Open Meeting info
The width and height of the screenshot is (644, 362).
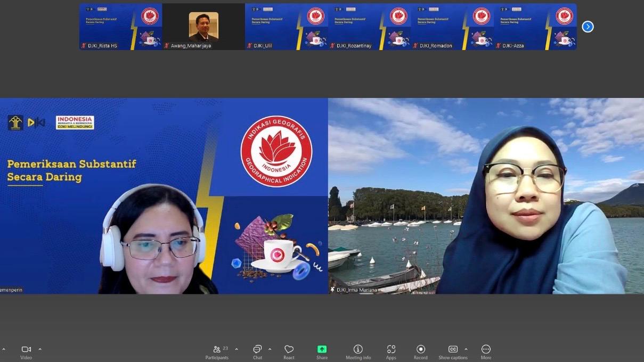tap(358, 351)
